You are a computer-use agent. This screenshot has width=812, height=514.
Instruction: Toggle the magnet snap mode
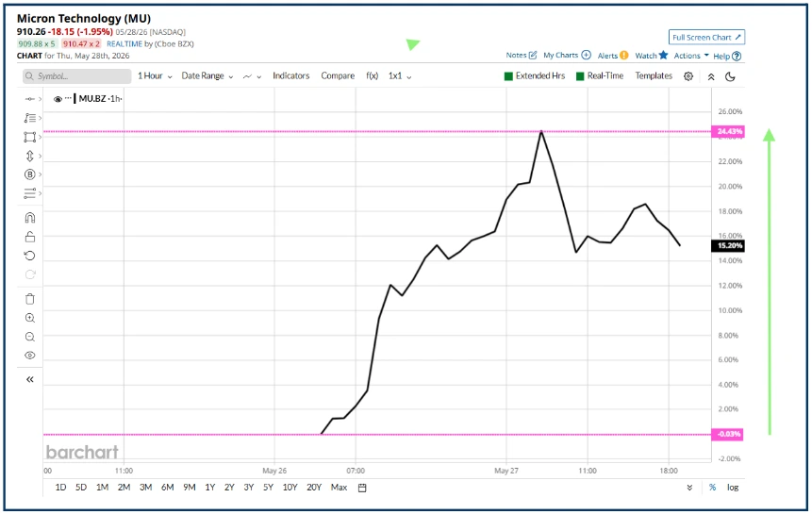click(30, 218)
